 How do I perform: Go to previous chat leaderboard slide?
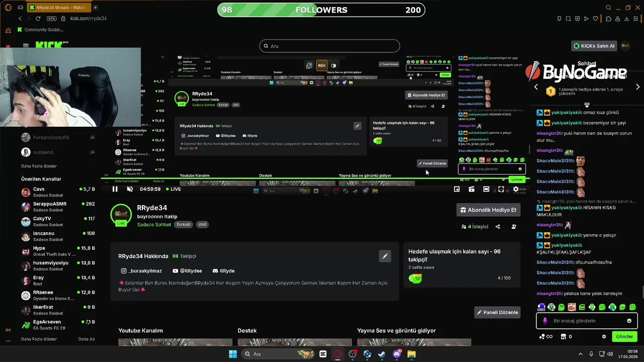point(536,87)
